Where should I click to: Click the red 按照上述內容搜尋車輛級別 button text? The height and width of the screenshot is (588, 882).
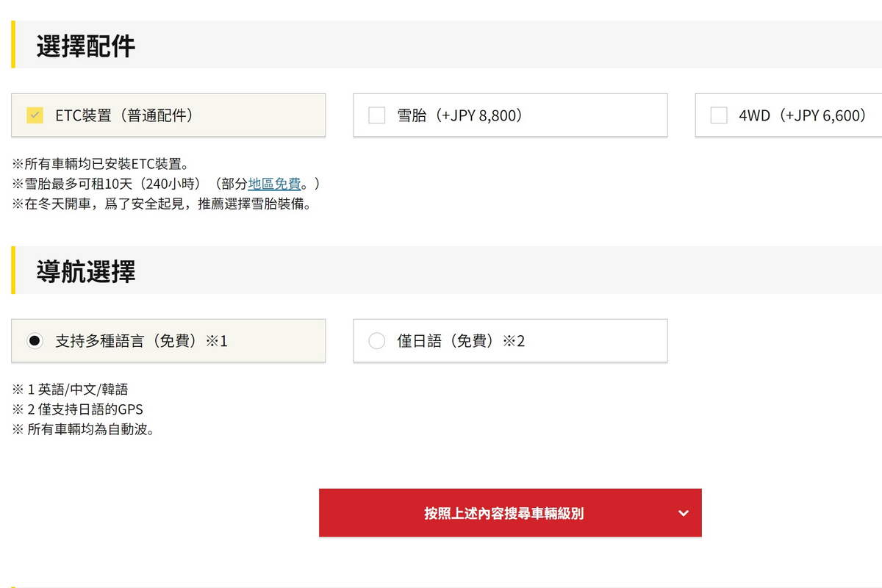point(503,513)
